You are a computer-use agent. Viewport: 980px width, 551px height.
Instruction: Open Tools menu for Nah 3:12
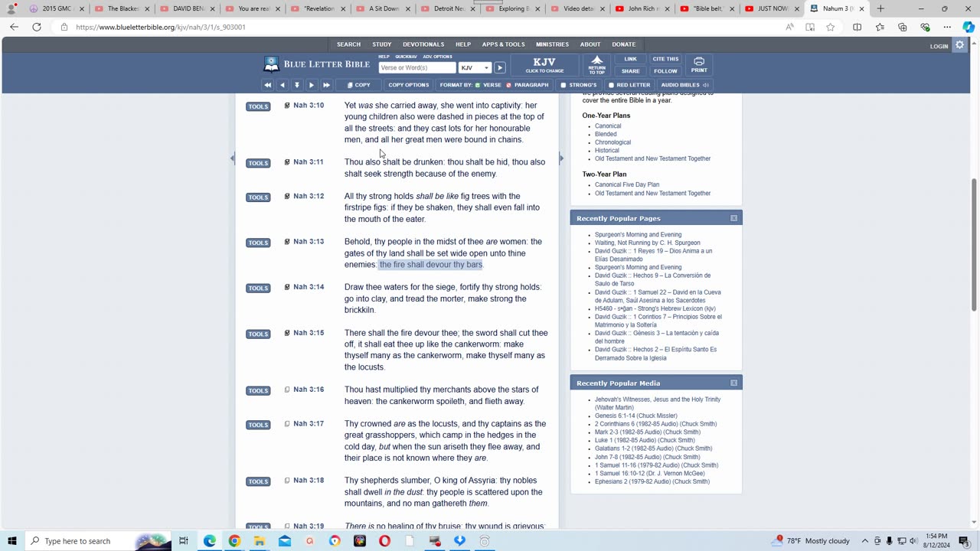[x=258, y=197]
